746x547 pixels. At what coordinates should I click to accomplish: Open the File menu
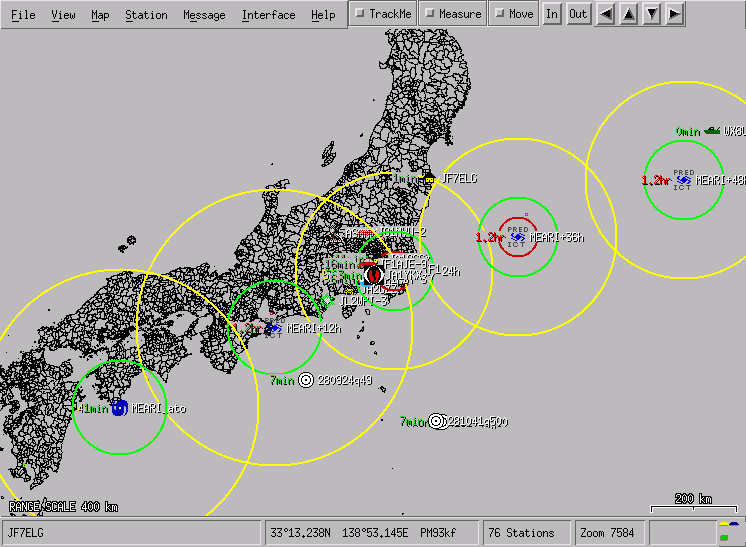coord(23,15)
